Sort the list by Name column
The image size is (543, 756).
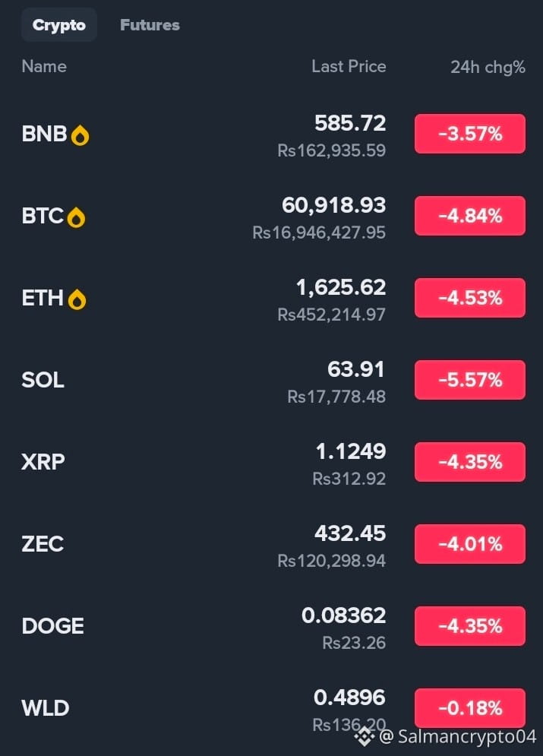tap(44, 67)
